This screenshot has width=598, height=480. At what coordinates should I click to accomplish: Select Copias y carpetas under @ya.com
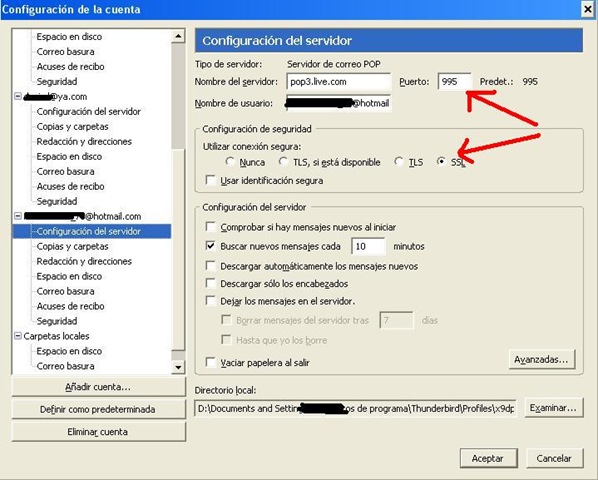(72, 126)
